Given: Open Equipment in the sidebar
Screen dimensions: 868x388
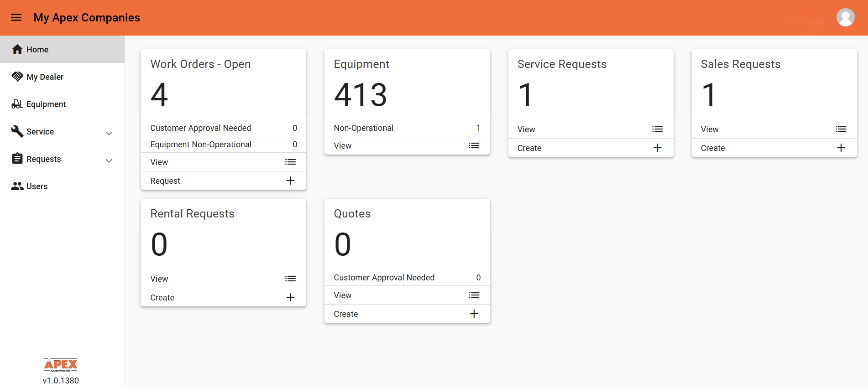Looking at the screenshot, I should [x=63, y=104].
